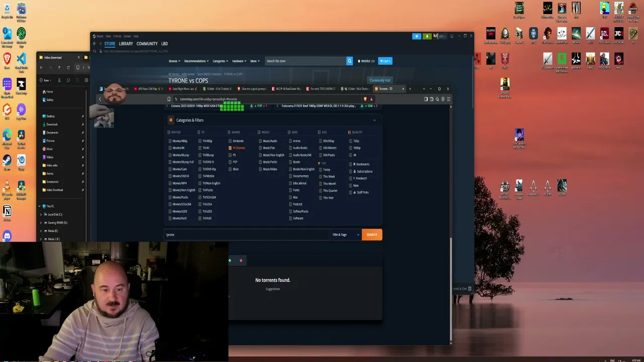
Task: Click the Steam announcements megaphone icon
Action: (x=417, y=36)
